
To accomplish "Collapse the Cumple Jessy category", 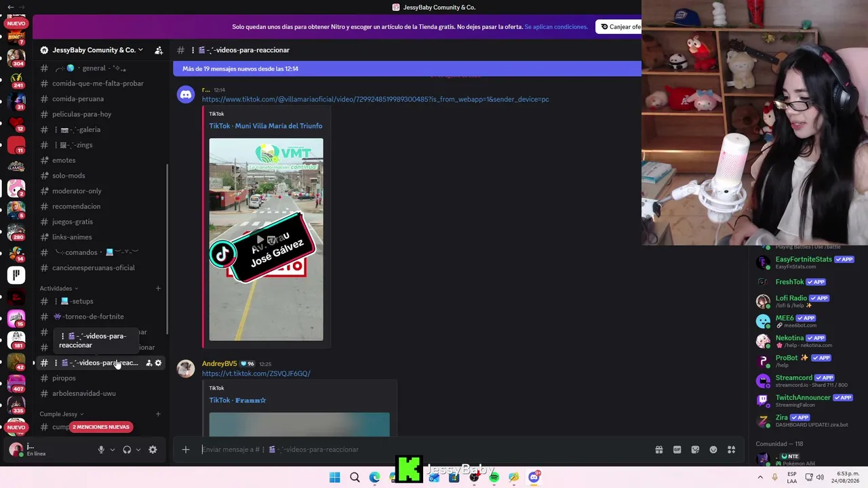I will click(62, 414).
